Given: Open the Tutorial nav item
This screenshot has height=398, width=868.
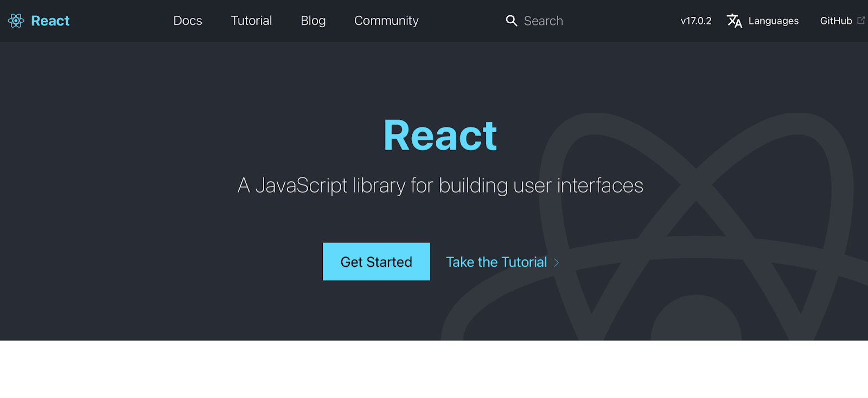Looking at the screenshot, I should click(251, 21).
